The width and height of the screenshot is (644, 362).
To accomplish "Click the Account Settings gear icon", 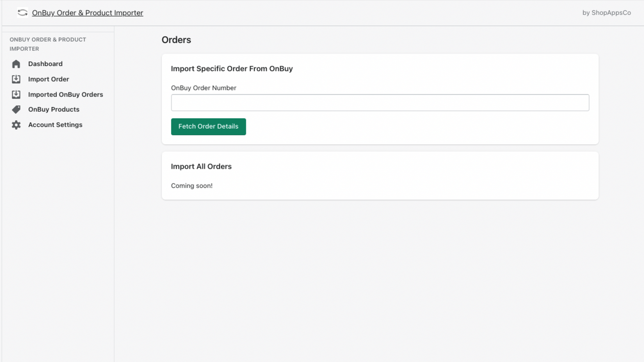I will (16, 125).
